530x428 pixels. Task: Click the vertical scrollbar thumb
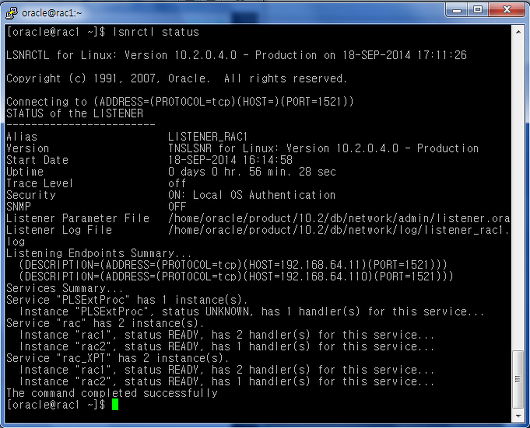tap(518, 379)
